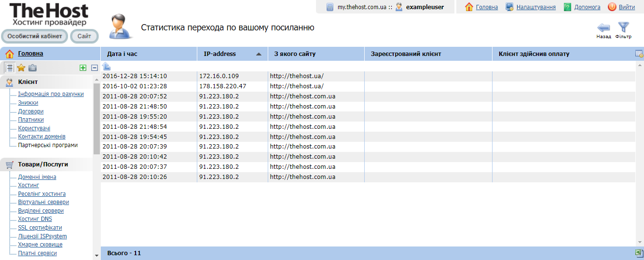Sort by Клієнт здійснив оплату column header

563,54
